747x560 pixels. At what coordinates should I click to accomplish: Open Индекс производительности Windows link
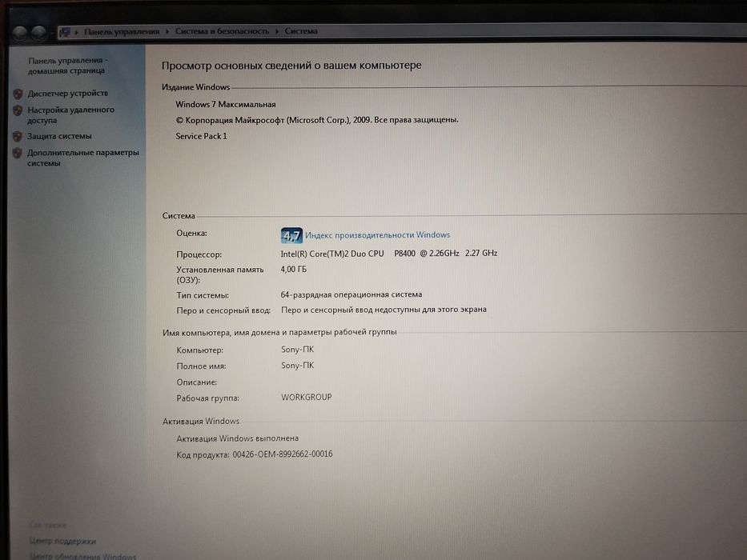(377, 234)
